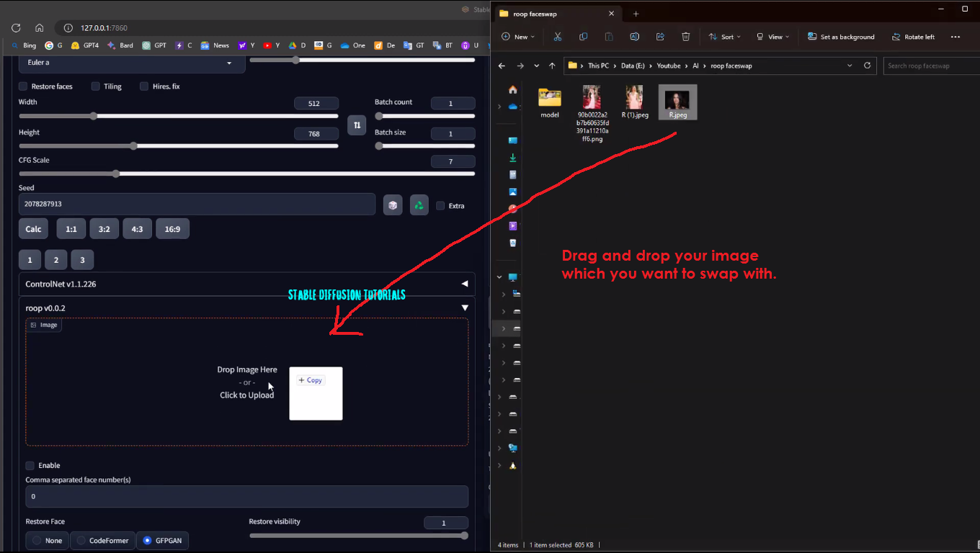Go to the browser home page

[x=40, y=28]
